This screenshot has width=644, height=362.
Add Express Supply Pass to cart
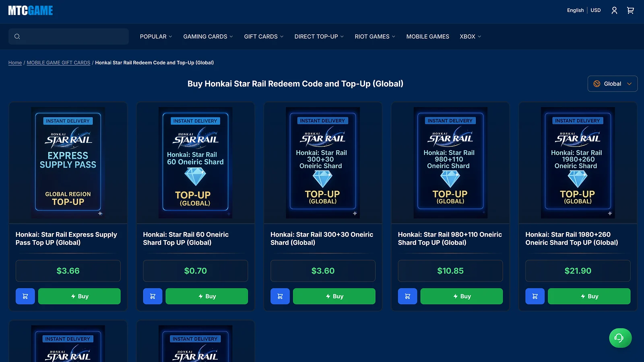tap(25, 296)
